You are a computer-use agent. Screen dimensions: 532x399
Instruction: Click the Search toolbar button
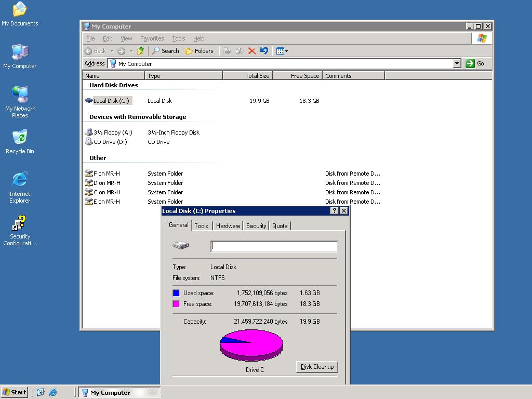click(165, 51)
